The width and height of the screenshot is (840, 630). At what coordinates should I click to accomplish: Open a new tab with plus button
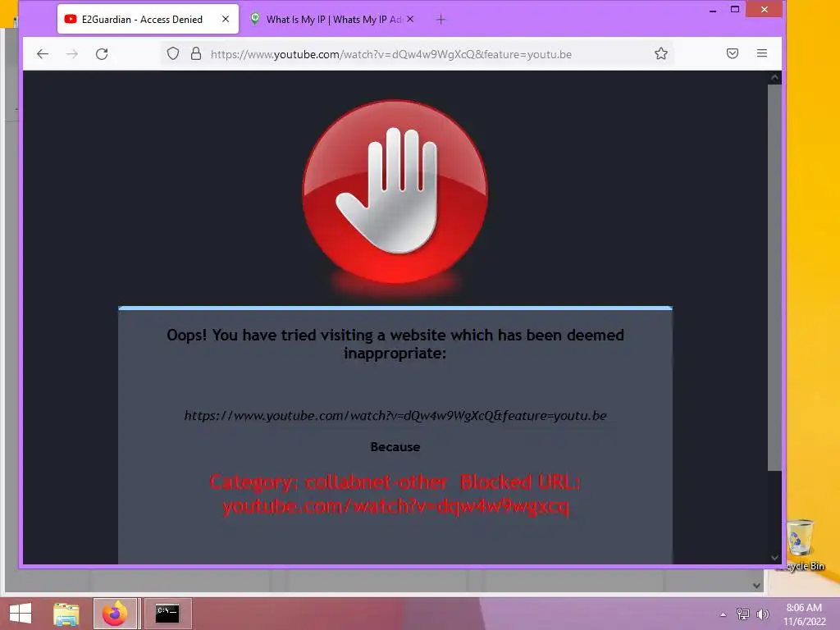pos(441,20)
